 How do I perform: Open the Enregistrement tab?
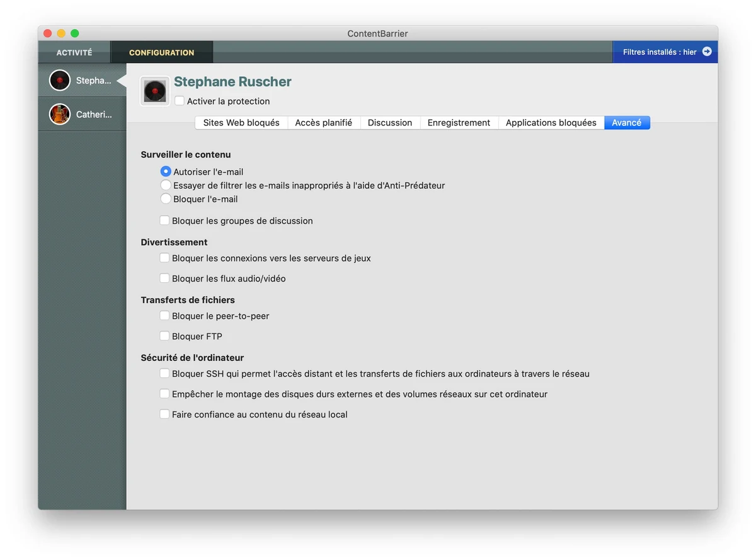tap(459, 123)
